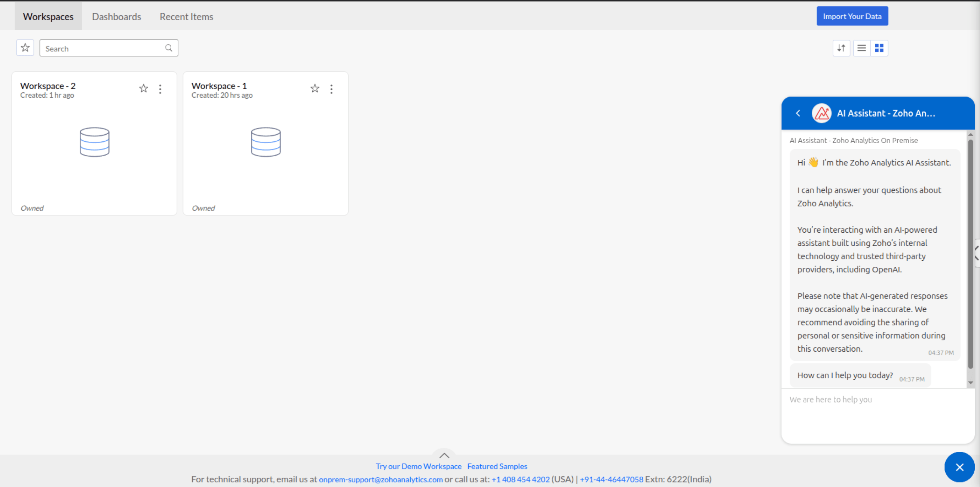The image size is (980, 487).
Task: Switch to list view layout
Action: click(861, 48)
